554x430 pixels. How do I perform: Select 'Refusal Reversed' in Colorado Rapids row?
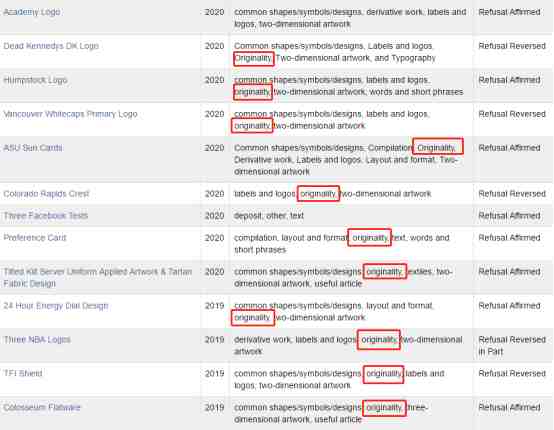click(512, 194)
